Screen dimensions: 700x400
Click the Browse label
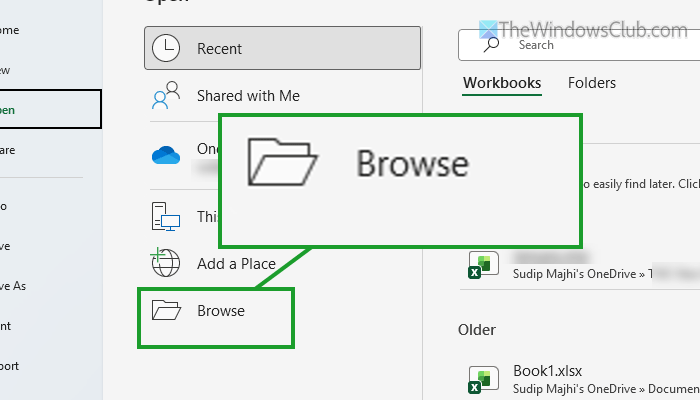[221, 311]
